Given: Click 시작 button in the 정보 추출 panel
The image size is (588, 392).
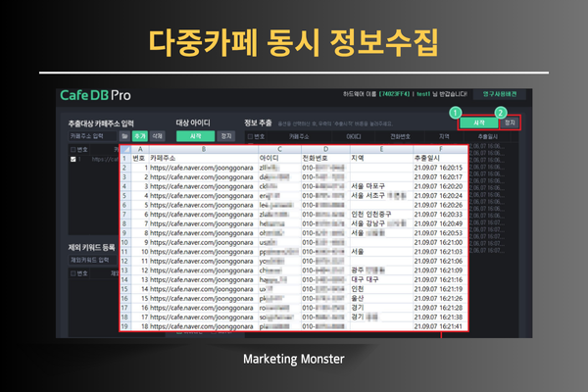Looking at the screenshot, I should point(479,122).
